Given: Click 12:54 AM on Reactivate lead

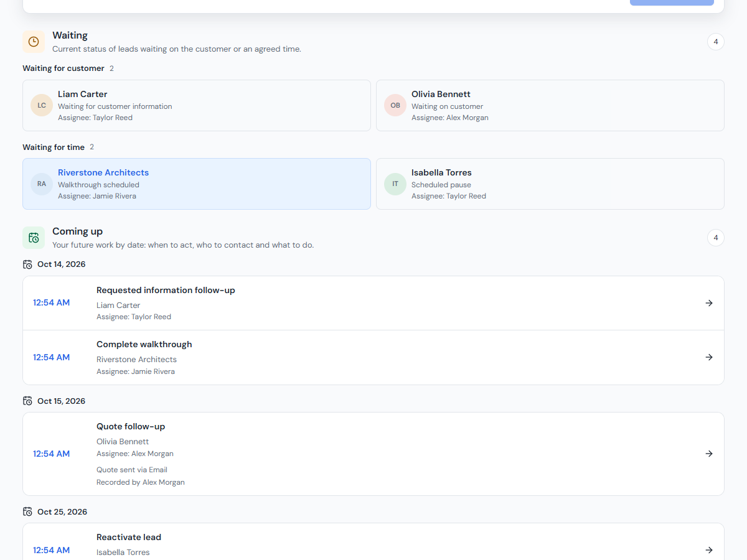Looking at the screenshot, I should tap(51, 550).
